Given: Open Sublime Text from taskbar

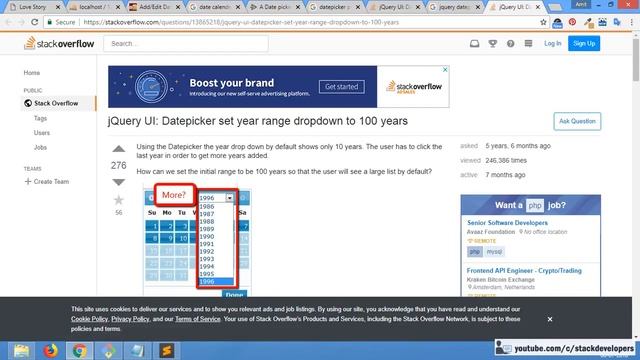Looking at the screenshot, I should 167,351.
